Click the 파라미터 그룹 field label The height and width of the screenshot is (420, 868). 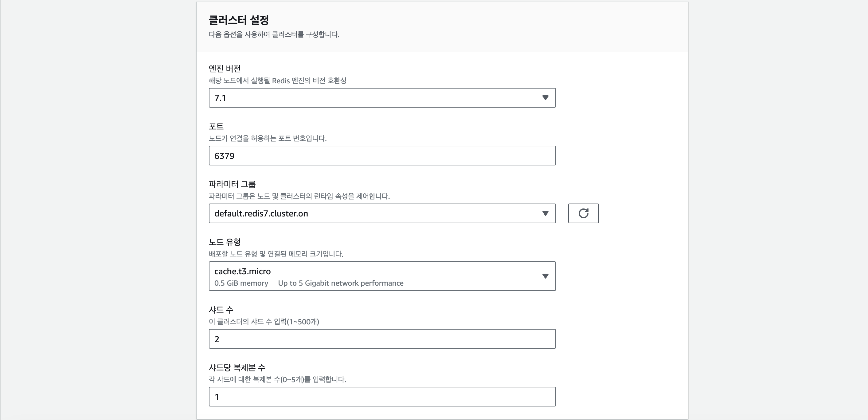click(x=232, y=184)
